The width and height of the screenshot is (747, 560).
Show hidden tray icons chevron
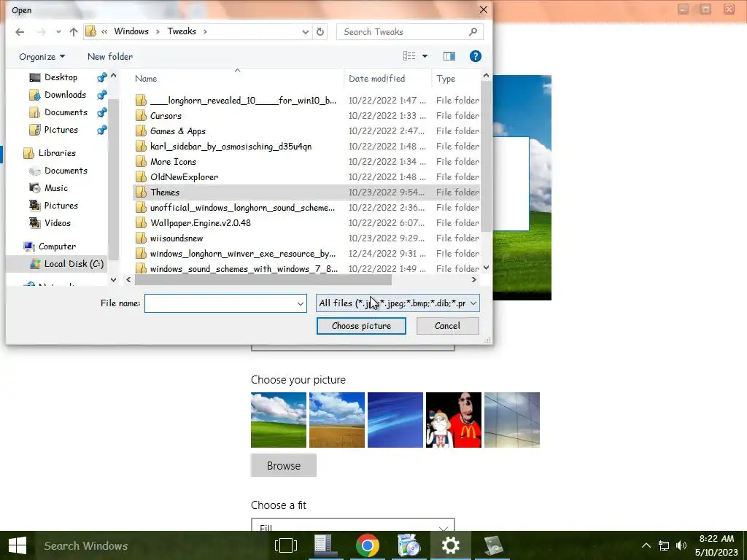pyautogui.click(x=646, y=545)
